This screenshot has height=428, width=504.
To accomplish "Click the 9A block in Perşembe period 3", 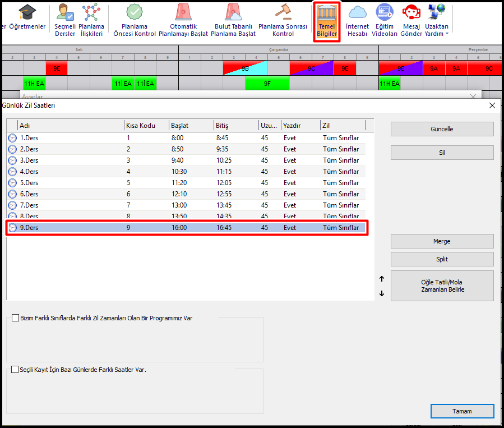I will click(x=434, y=68).
